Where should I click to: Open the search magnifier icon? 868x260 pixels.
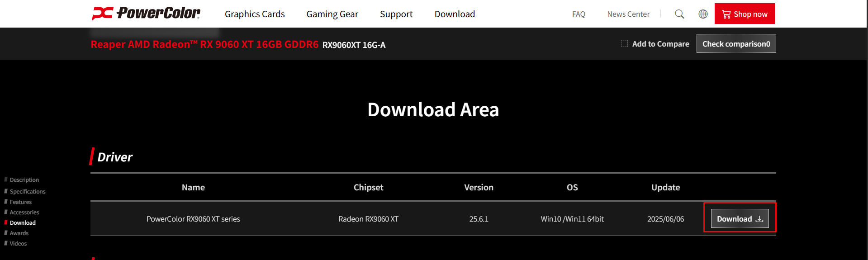point(679,14)
